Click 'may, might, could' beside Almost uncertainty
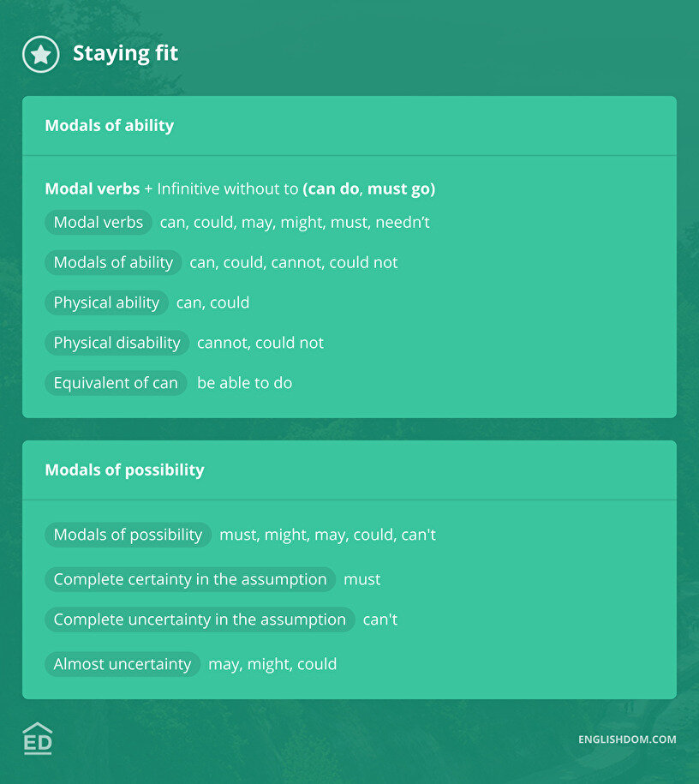Screen dimensions: 699x784 pyautogui.click(x=272, y=664)
